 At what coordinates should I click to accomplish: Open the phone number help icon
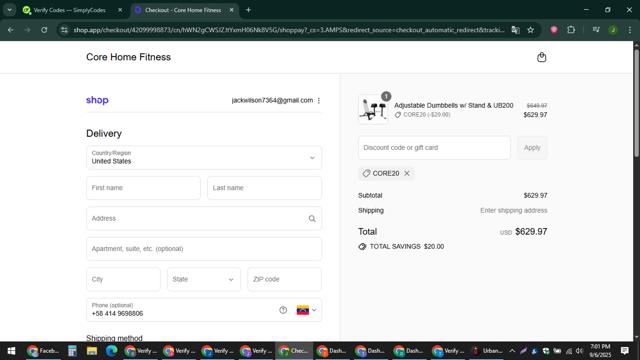(283, 310)
